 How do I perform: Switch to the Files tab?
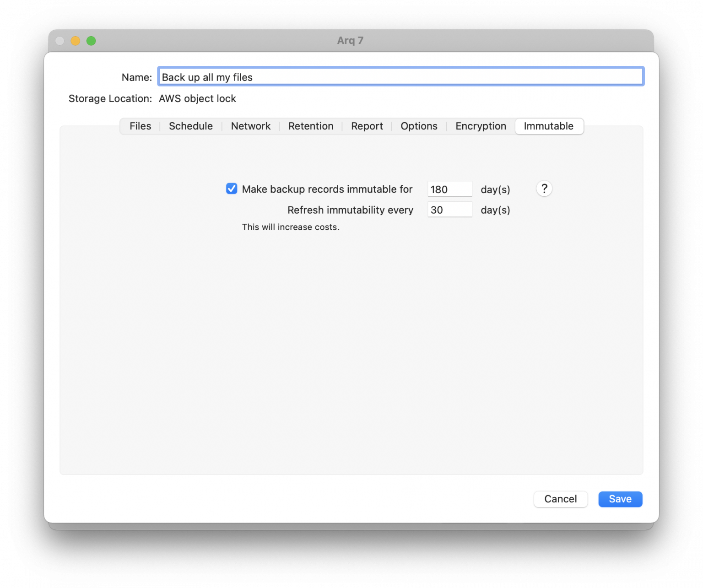140,126
